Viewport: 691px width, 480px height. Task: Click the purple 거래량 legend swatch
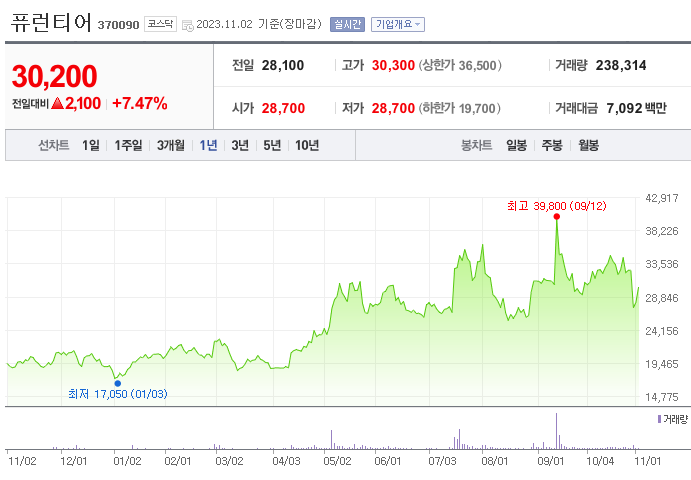659,419
